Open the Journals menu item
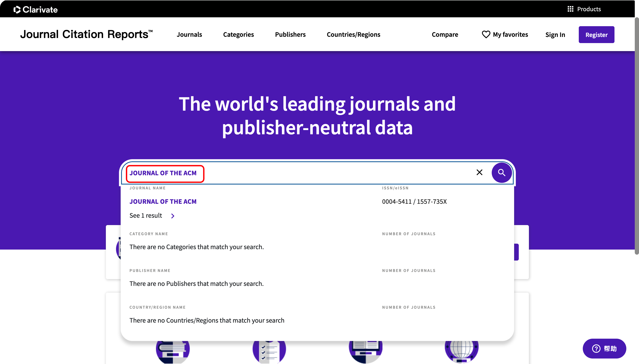639x364 pixels. 189,34
